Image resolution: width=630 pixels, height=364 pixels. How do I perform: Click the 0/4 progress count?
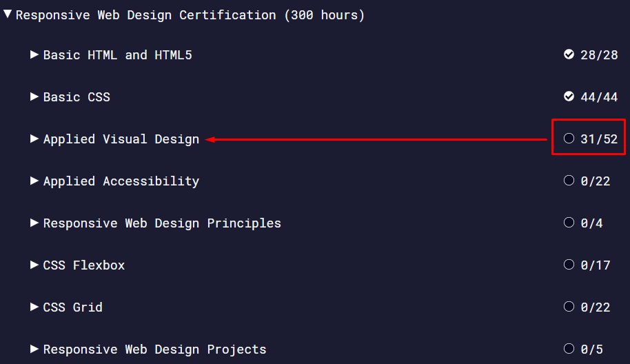(592, 223)
